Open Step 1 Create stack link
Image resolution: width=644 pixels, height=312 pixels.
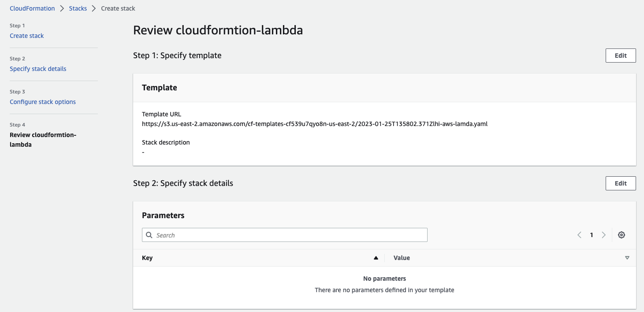pyautogui.click(x=27, y=36)
